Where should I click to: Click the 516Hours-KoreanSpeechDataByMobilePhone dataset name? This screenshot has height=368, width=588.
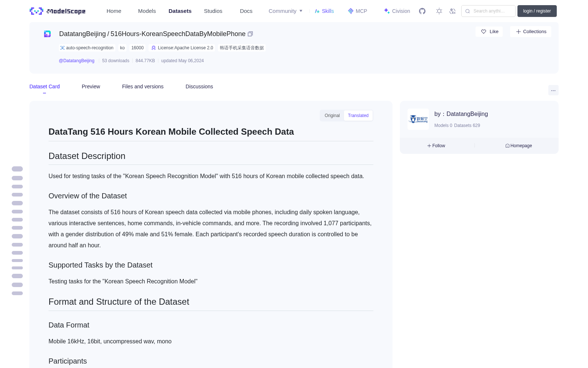click(x=178, y=34)
